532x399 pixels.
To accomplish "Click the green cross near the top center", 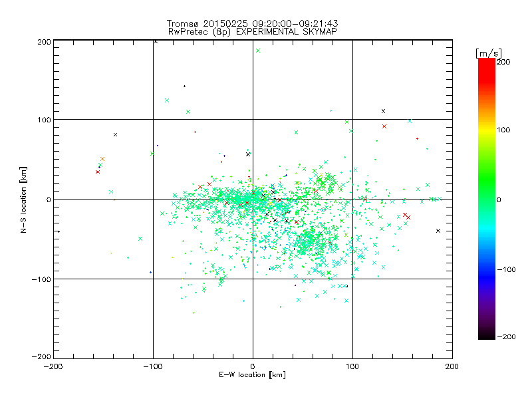I will (x=258, y=51).
